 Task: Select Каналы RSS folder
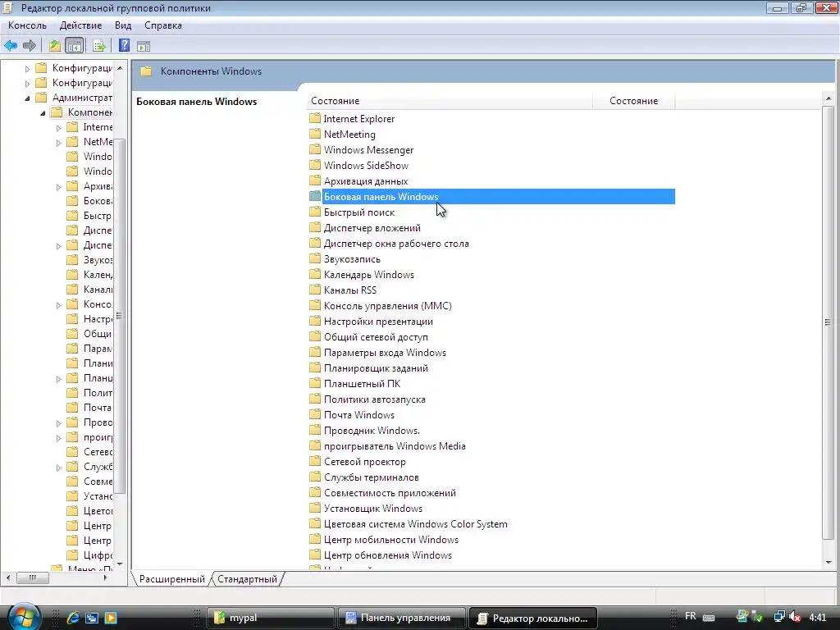[x=343, y=290]
